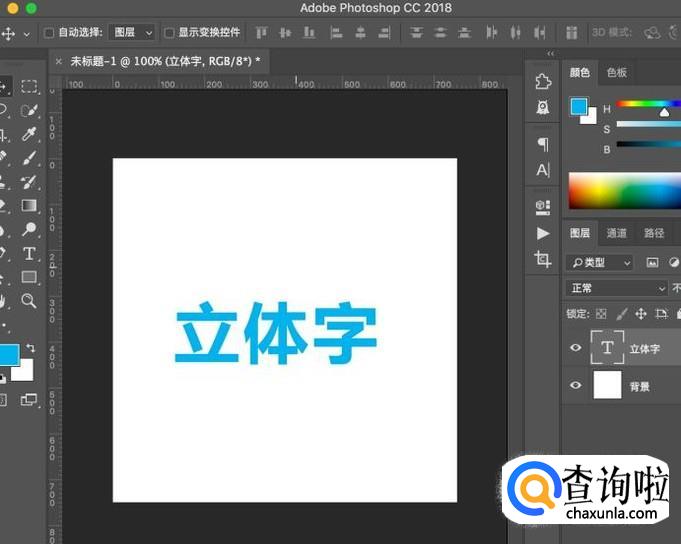The image size is (681, 544).
Task: Select the Brush tool
Action: (29, 158)
